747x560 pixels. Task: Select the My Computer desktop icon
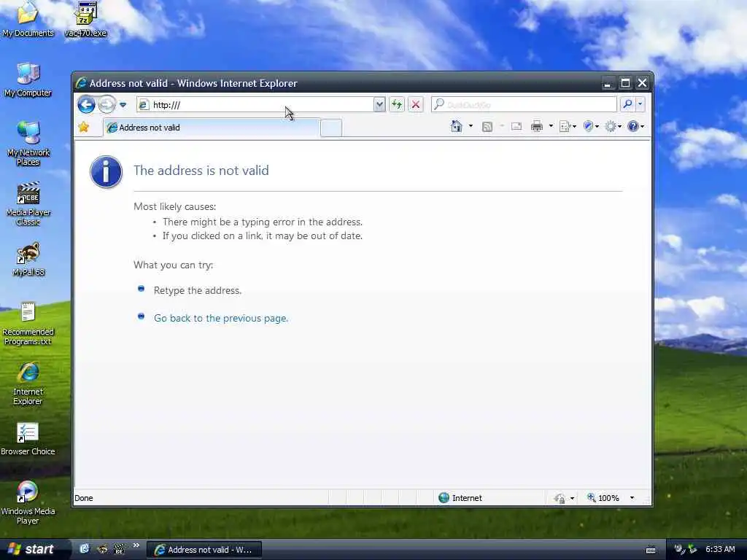pyautogui.click(x=28, y=80)
